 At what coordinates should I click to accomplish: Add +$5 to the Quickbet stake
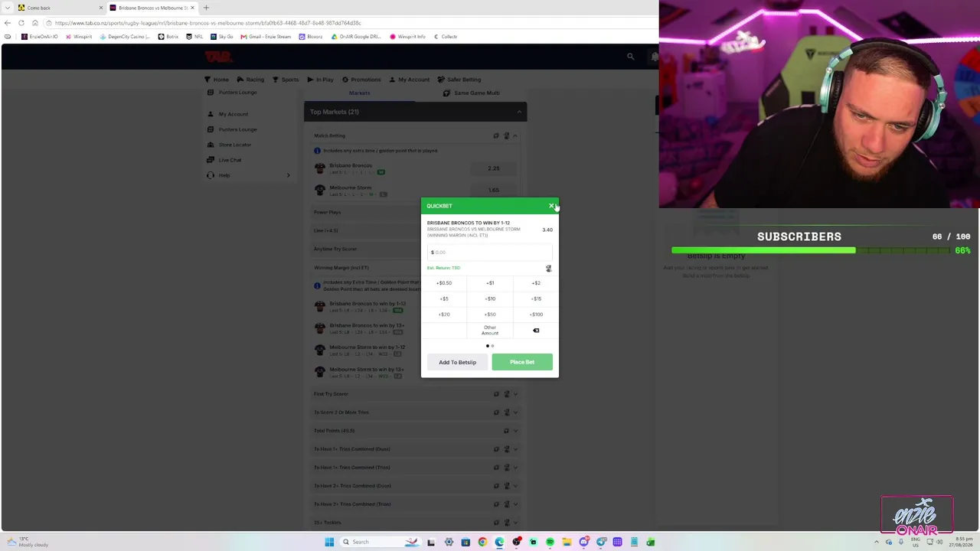444,298
